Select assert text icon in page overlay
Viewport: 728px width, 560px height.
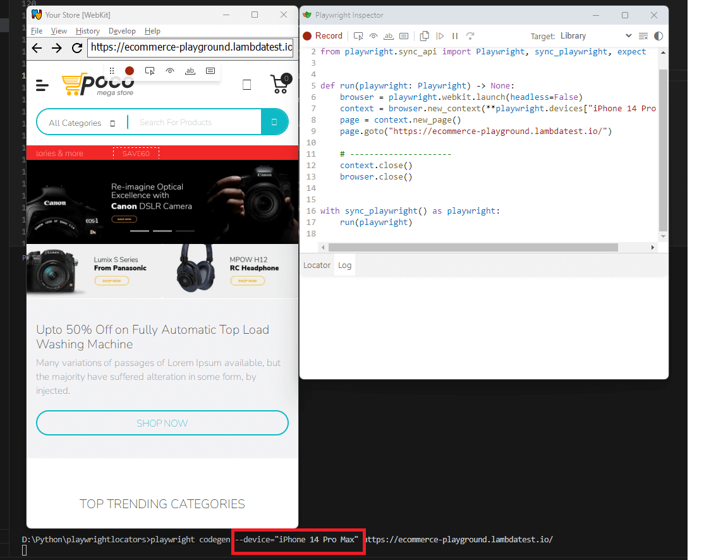click(190, 71)
